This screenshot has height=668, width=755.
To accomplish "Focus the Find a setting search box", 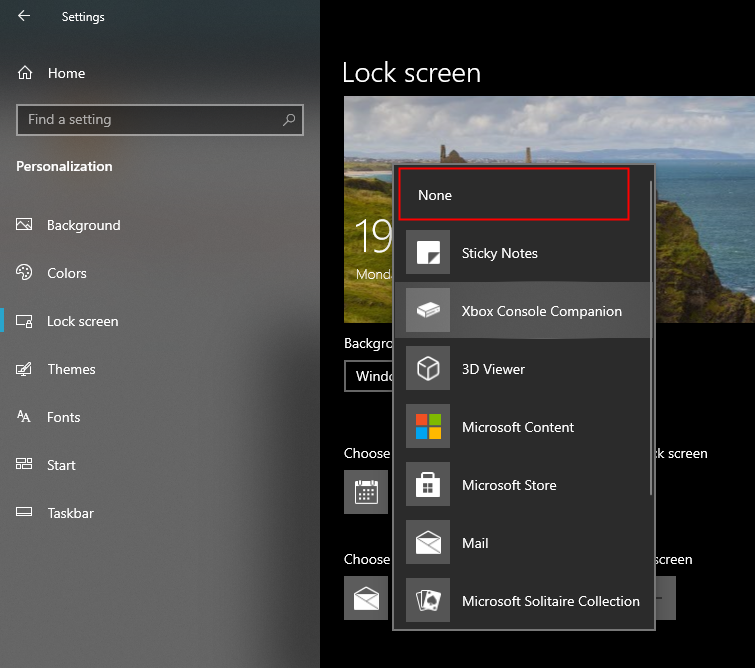I will point(159,119).
